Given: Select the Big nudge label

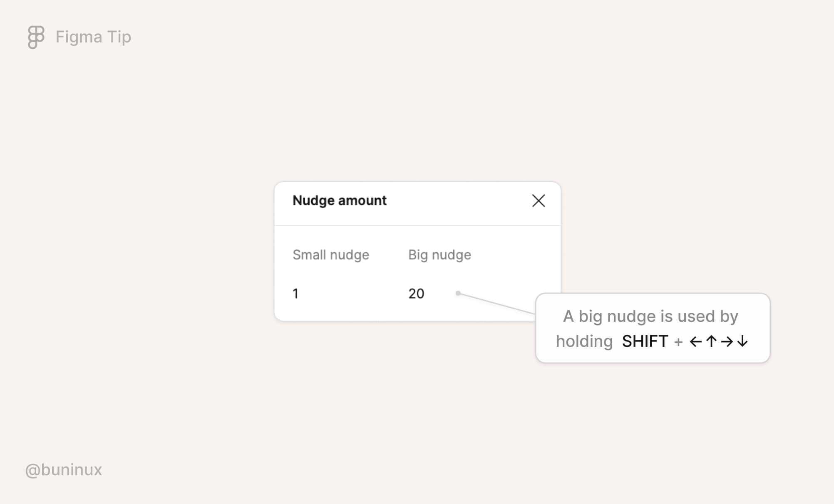Looking at the screenshot, I should click(439, 254).
